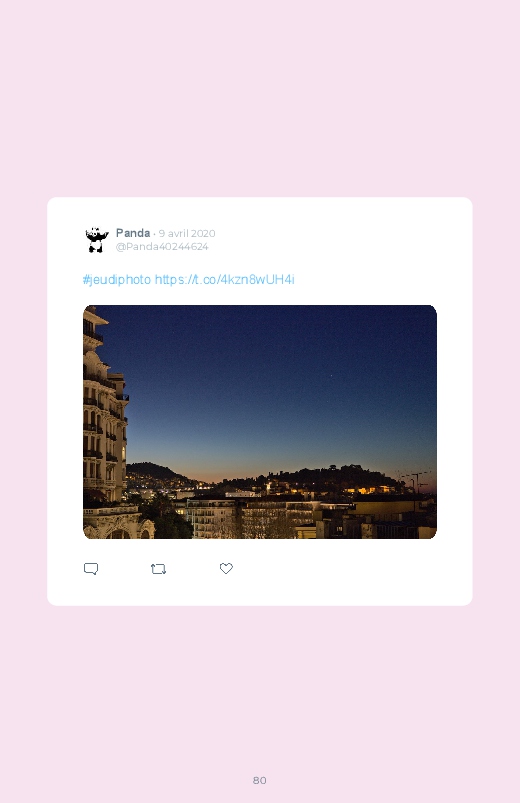The width and height of the screenshot is (520, 803).
Task: Click the distant mountain with city lights
Action: [x=154, y=474]
